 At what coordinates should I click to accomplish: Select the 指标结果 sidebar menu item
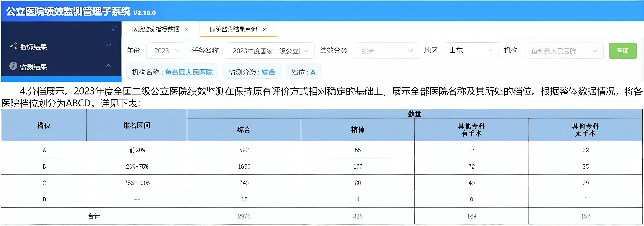33,47
